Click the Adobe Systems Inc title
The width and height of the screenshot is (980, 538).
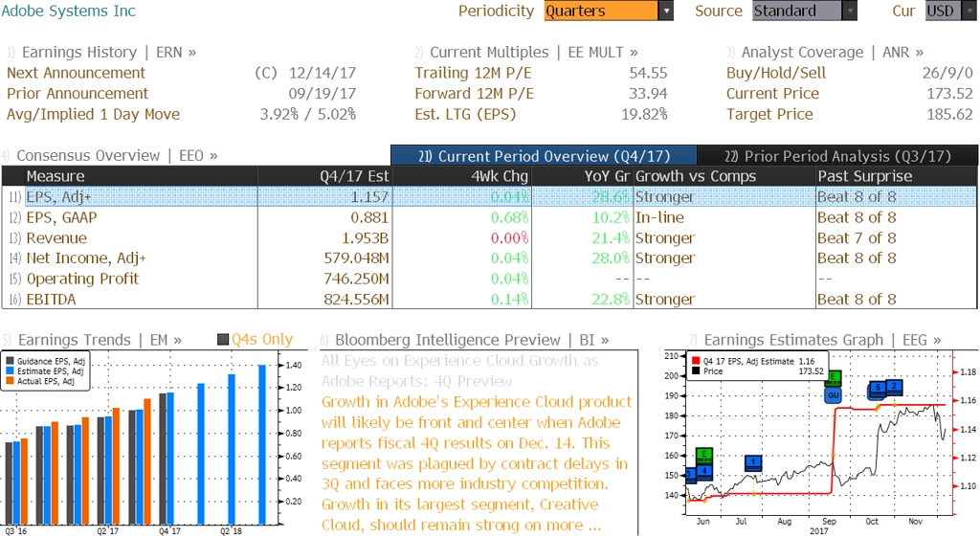(x=68, y=11)
